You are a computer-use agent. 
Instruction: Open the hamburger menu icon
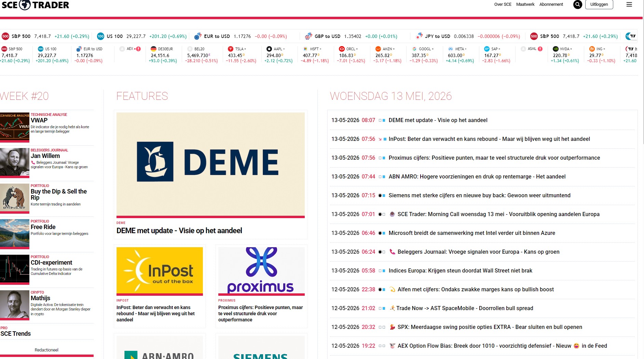[629, 4]
